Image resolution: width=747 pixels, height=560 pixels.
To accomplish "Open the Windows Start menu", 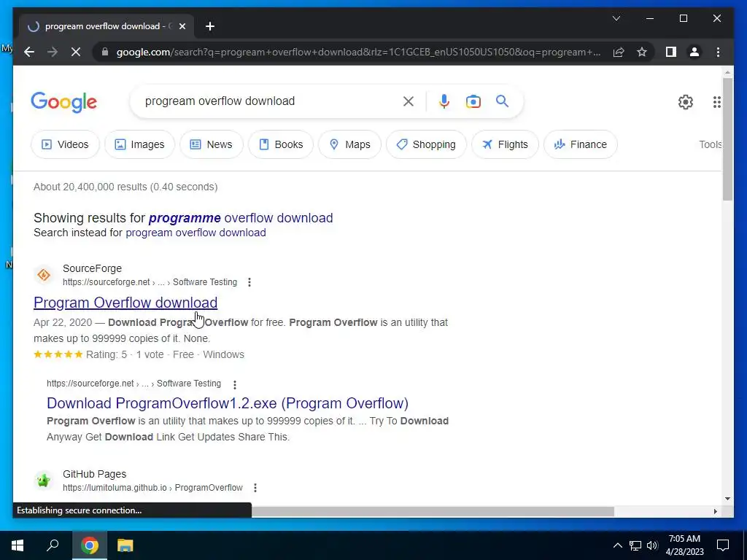I will (x=18, y=545).
